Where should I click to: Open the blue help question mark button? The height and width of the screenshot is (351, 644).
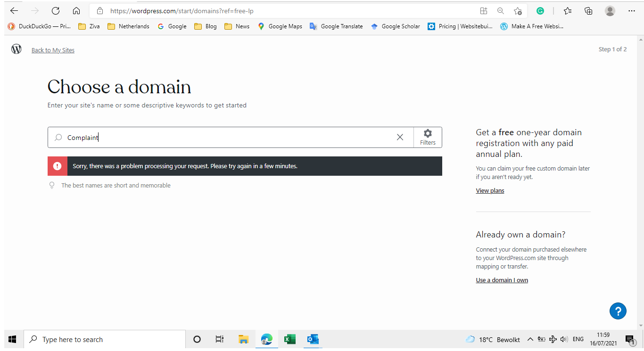pyautogui.click(x=618, y=311)
